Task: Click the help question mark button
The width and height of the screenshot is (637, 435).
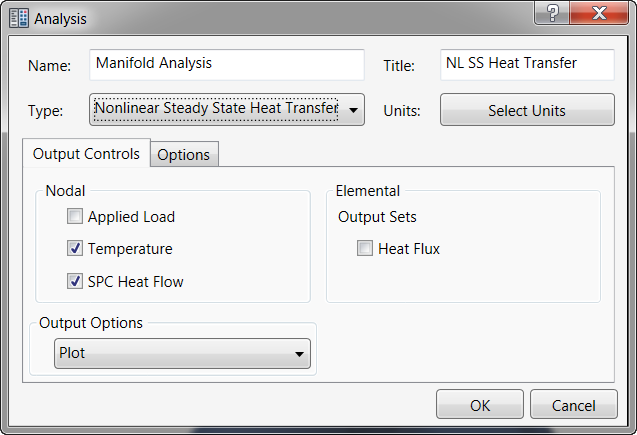Action: click(552, 12)
